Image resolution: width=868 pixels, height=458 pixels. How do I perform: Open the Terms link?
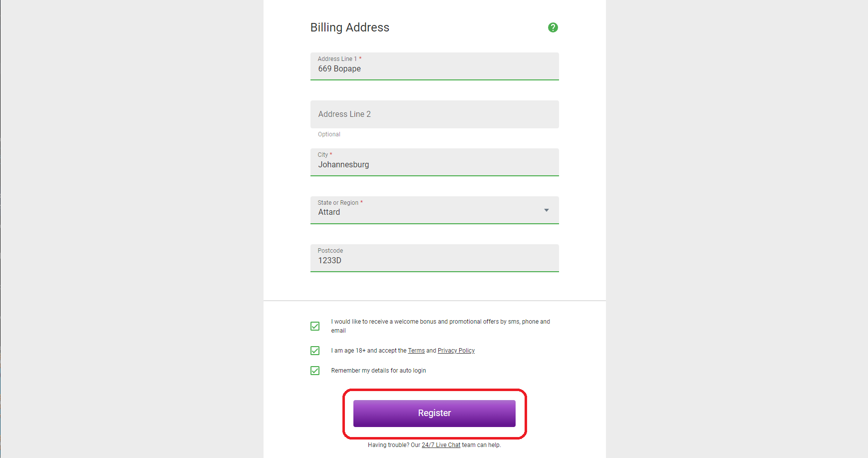416,351
